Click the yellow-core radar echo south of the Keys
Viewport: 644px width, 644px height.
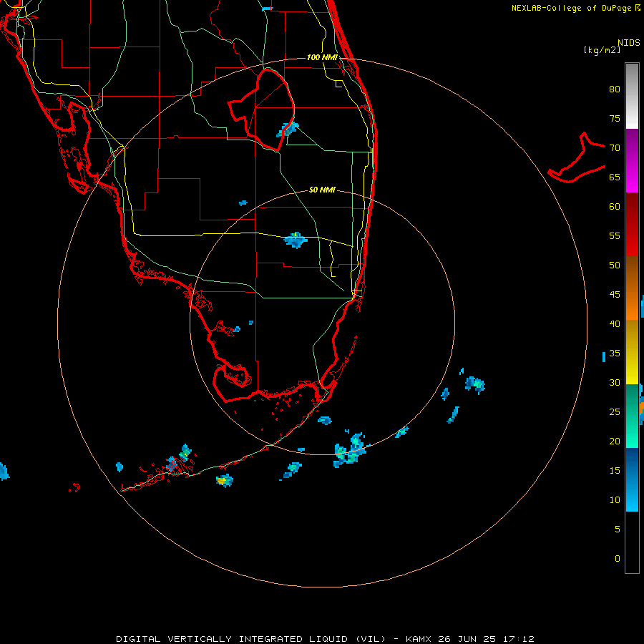pos(224,480)
